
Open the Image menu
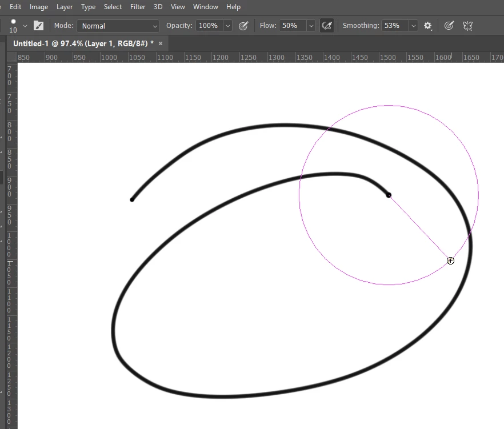tap(39, 7)
